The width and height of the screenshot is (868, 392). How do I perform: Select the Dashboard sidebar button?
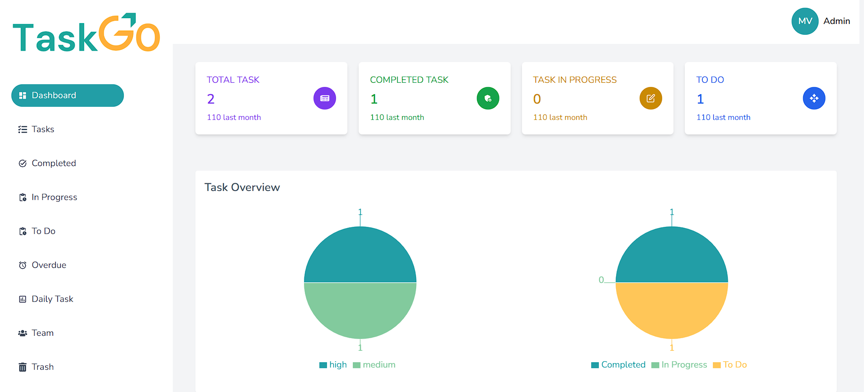click(67, 96)
